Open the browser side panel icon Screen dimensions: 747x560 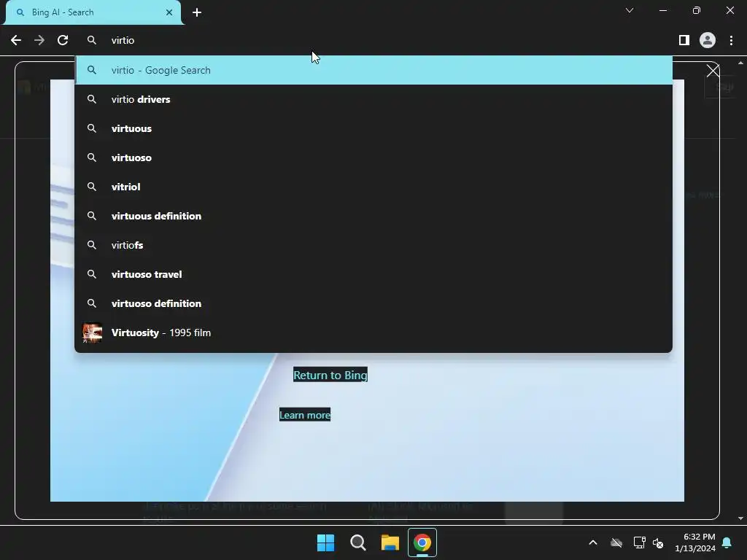[x=684, y=41]
